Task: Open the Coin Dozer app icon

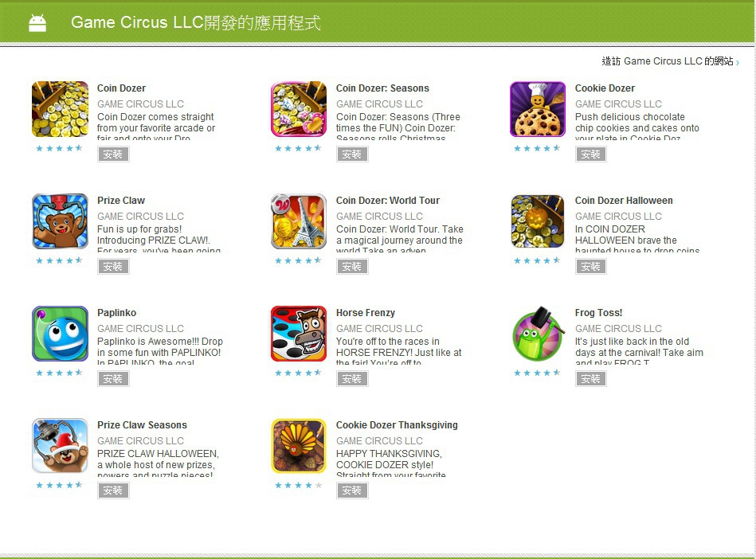Action: click(61, 109)
